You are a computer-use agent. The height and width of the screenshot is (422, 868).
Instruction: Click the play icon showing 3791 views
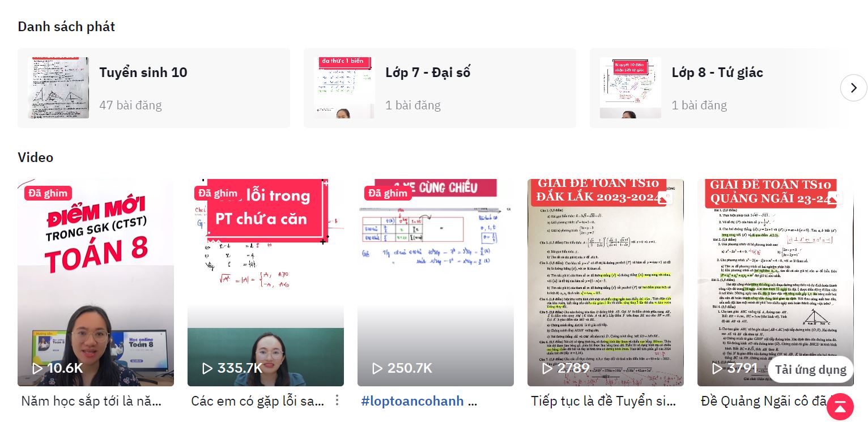coord(717,368)
